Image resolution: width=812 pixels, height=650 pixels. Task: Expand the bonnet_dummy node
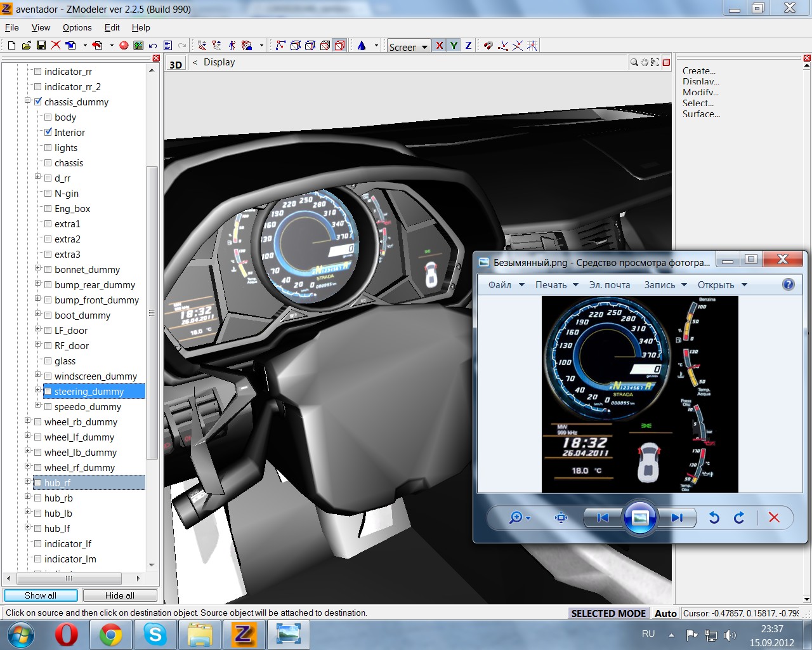click(x=38, y=269)
